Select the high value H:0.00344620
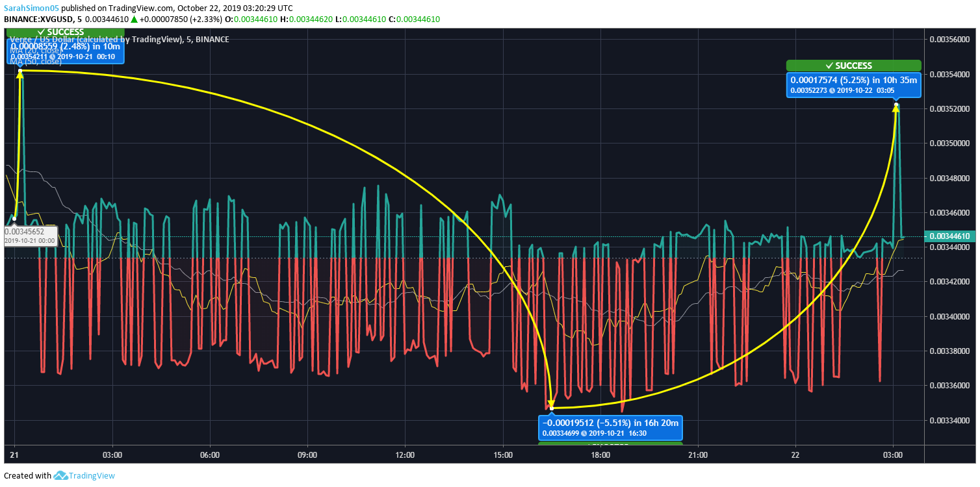 (307, 19)
